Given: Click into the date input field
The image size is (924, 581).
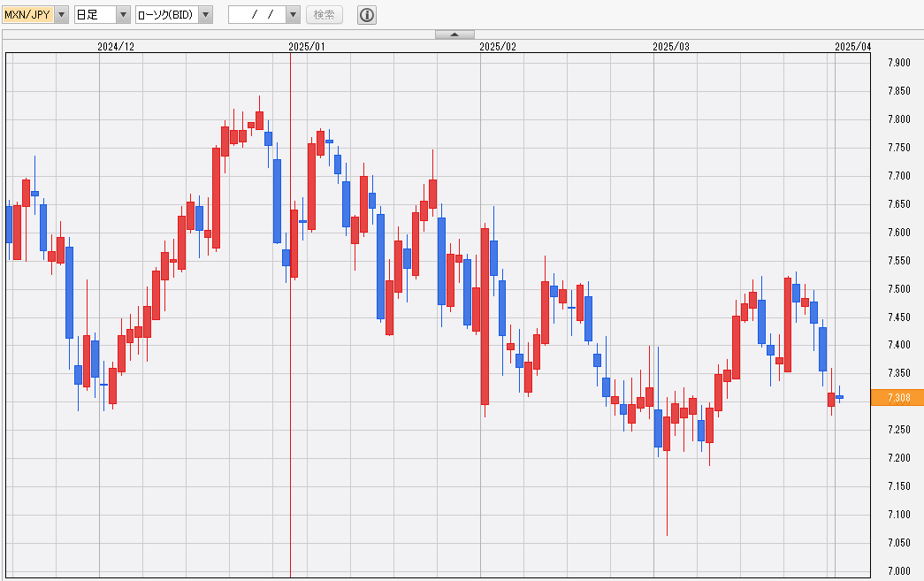Looking at the screenshot, I should coord(256,15).
